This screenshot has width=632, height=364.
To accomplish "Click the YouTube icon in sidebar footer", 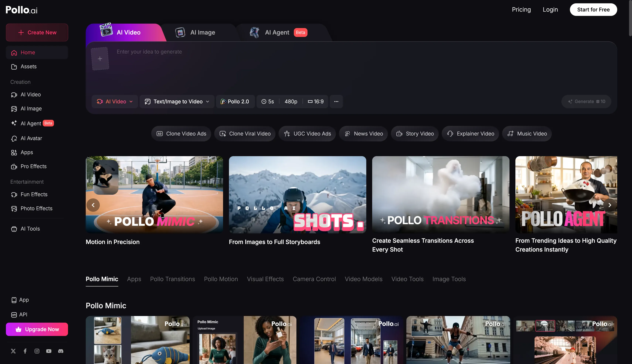I will point(49,351).
